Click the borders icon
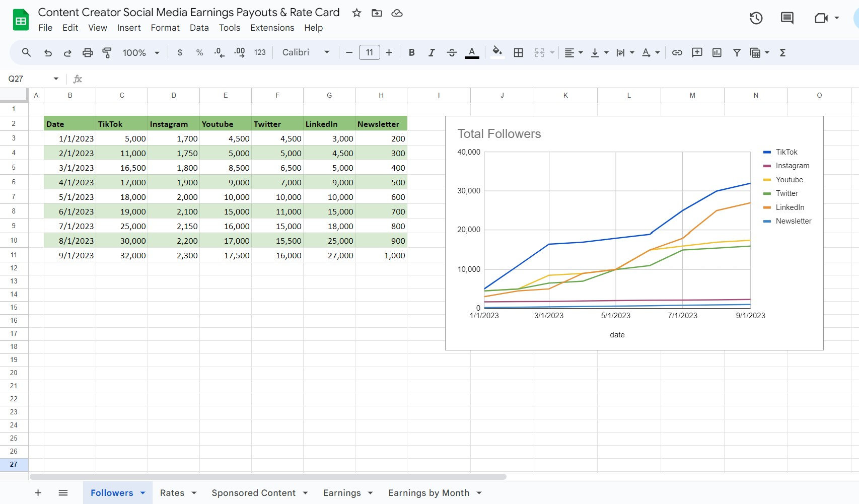The image size is (859, 504). click(x=518, y=52)
